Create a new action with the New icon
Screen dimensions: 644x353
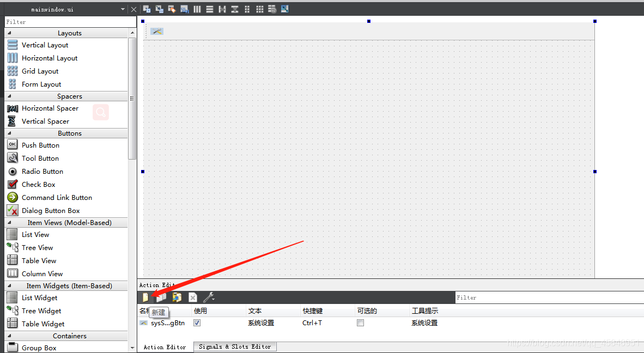pos(145,297)
